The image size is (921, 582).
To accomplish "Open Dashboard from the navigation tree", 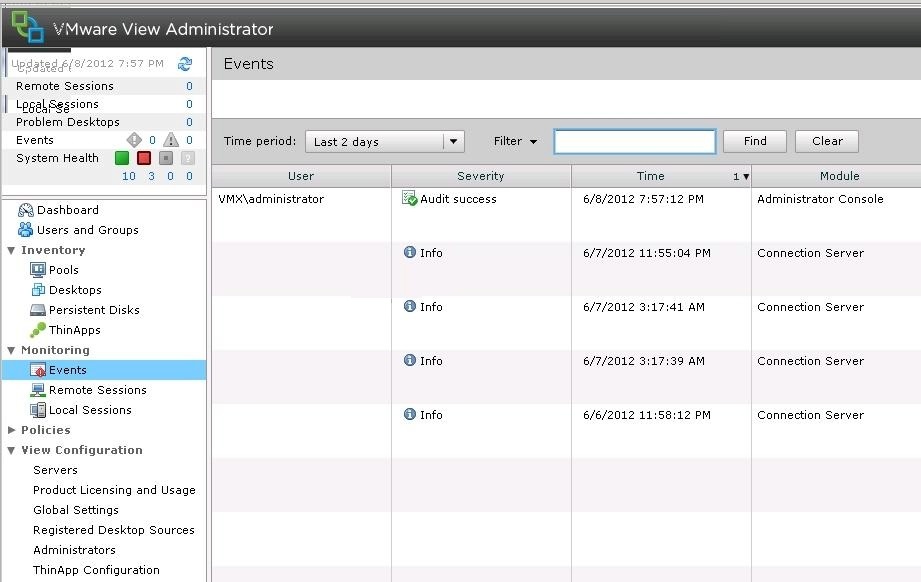I will [x=68, y=210].
